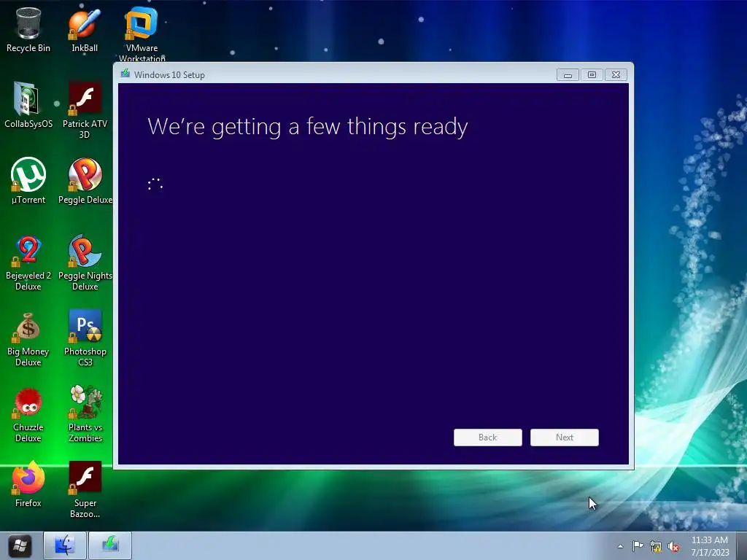747x560 pixels.
Task: Select the InkBall desktop icon
Action: click(85, 29)
